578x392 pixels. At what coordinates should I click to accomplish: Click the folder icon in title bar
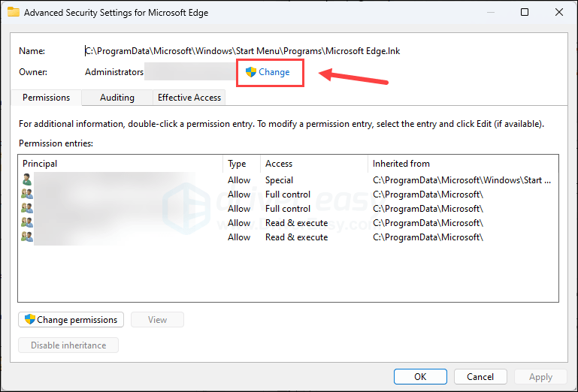(14, 12)
